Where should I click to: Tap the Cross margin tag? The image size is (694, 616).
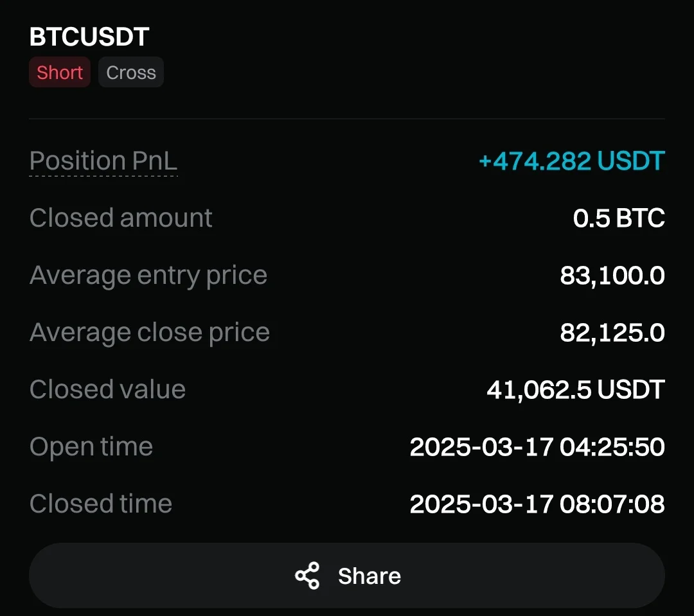[x=131, y=72]
